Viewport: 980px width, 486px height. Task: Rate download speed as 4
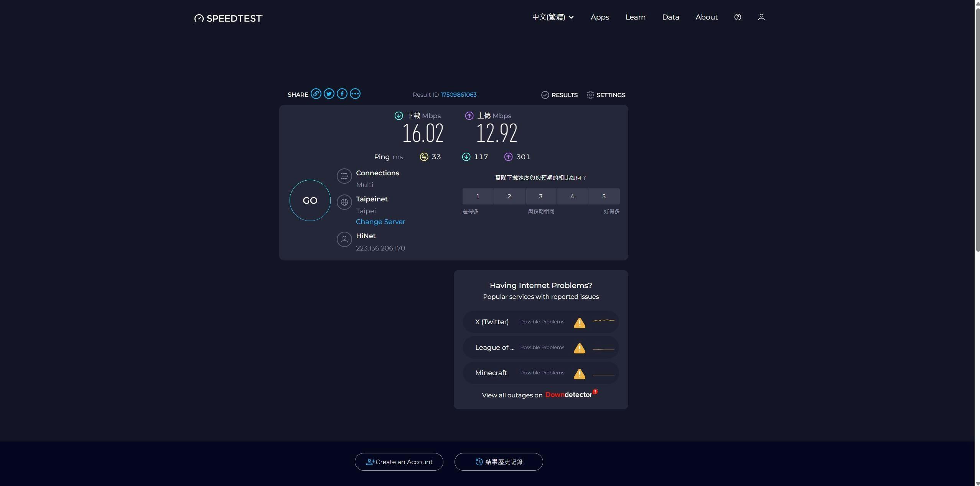pyautogui.click(x=572, y=196)
